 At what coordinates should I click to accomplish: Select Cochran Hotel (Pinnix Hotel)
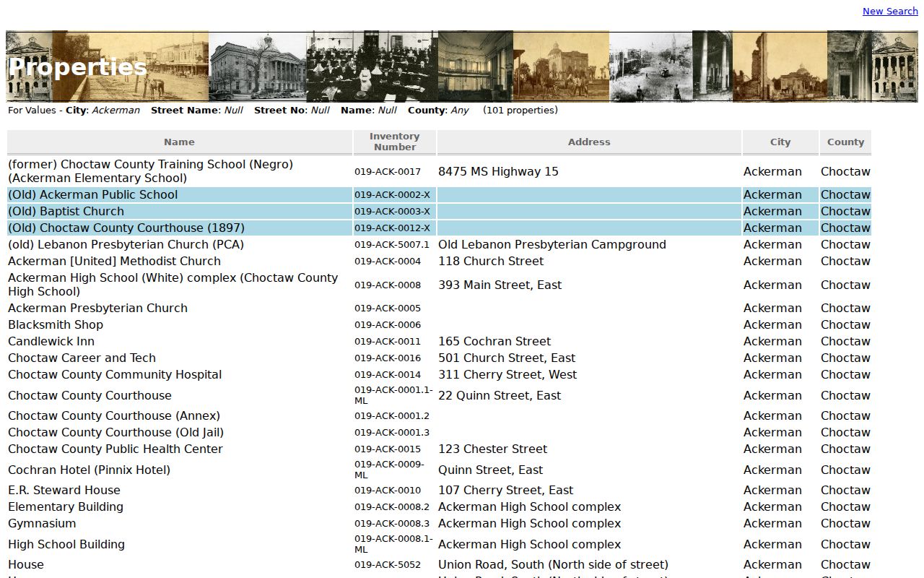pyautogui.click(x=89, y=470)
